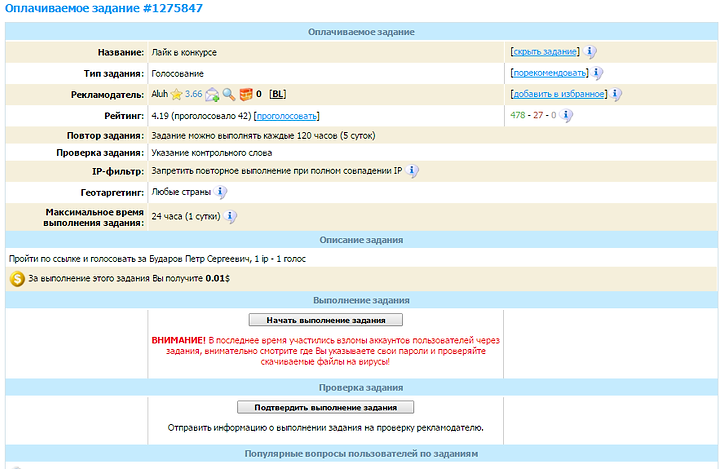
Task: Click the 'скрыть задание' link
Action: (545, 52)
